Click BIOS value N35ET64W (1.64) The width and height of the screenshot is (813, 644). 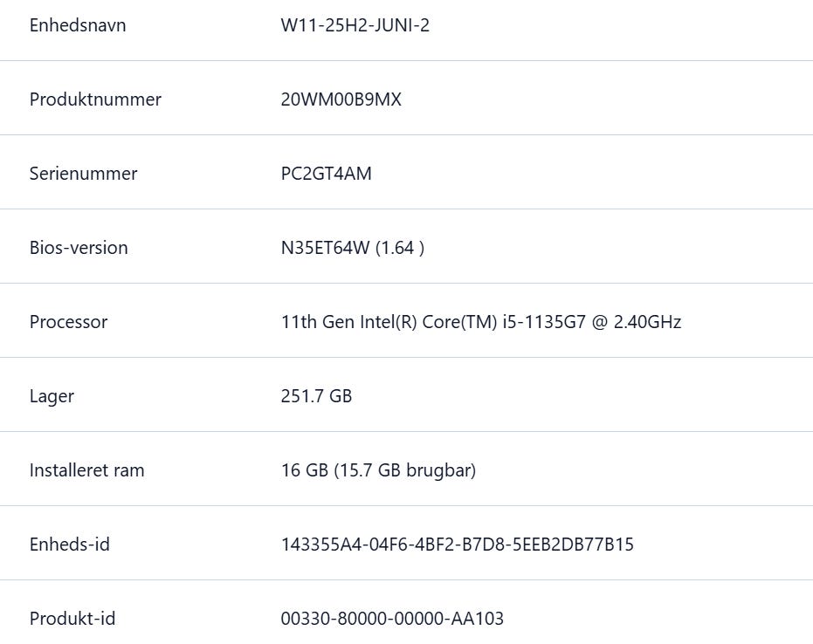pos(353,248)
